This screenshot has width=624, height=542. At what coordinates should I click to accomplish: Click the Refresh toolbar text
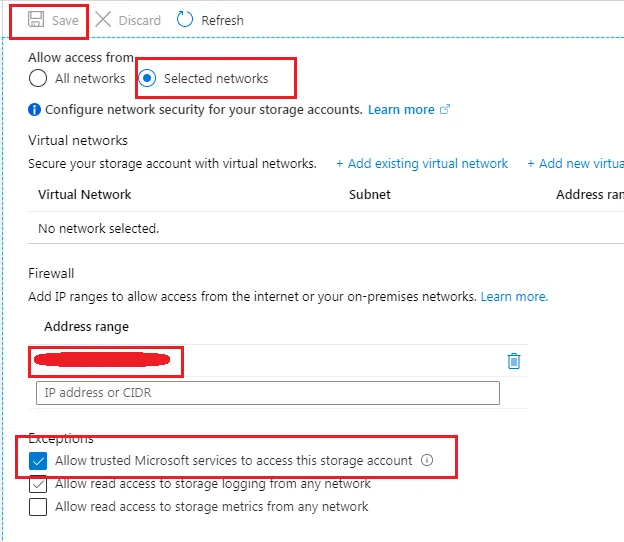pyautogui.click(x=222, y=20)
